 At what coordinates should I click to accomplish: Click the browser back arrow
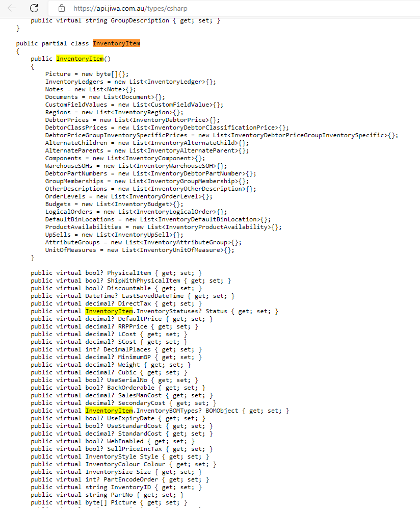(x=12, y=8)
